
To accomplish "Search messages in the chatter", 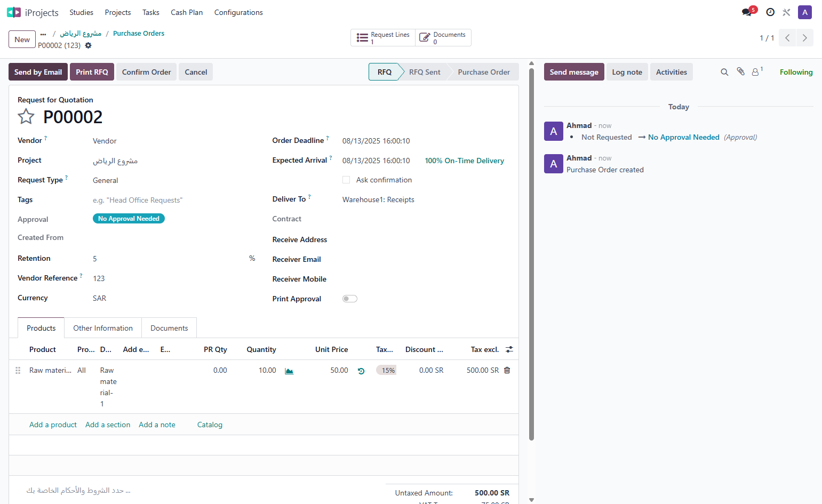I will 724,72.
